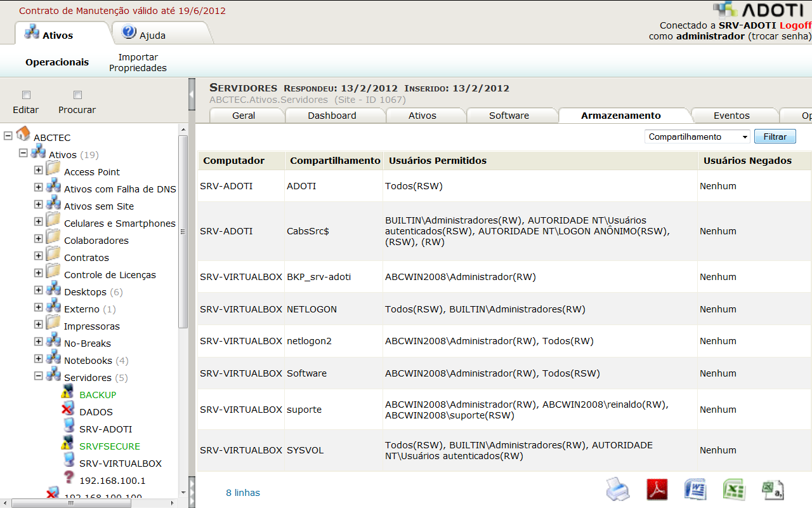Image resolution: width=812 pixels, height=508 pixels.
Task: Collapse the ABCTEC root node
Action: 8,135
